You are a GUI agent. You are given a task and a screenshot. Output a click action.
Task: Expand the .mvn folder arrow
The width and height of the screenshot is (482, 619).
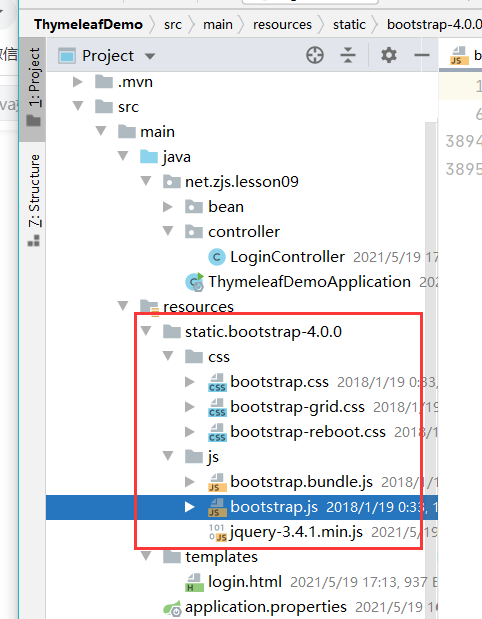[x=78, y=82]
